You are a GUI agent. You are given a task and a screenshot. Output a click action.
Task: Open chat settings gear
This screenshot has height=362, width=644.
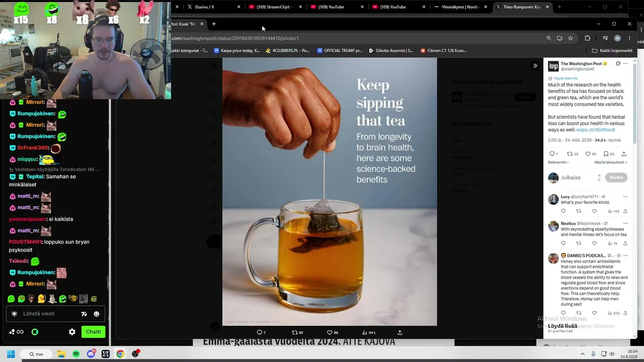pos(72,332)
